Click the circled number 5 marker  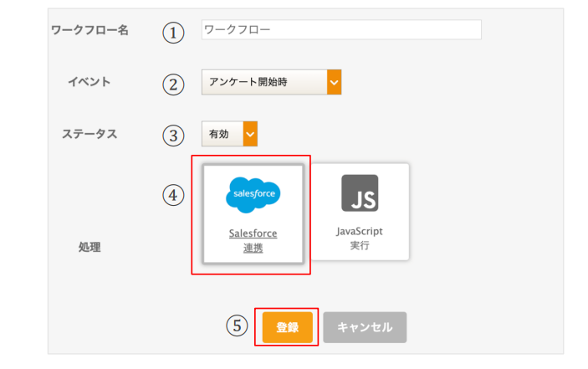(237, 325)
